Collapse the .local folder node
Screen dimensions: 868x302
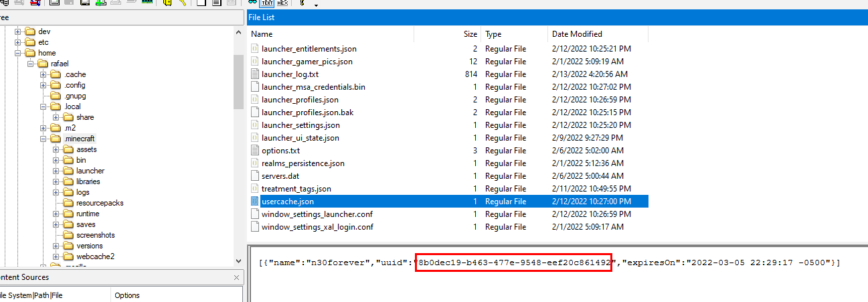(x=44, y=106)
